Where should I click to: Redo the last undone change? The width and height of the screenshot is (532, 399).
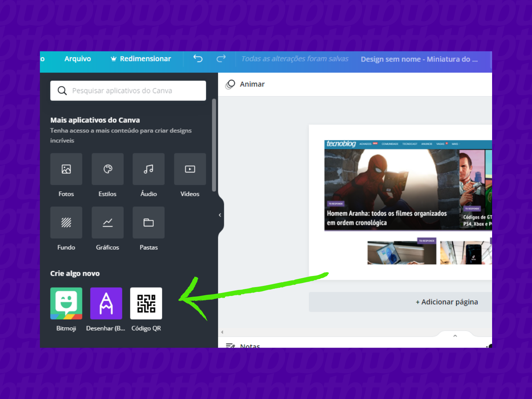tap(221, 58)
